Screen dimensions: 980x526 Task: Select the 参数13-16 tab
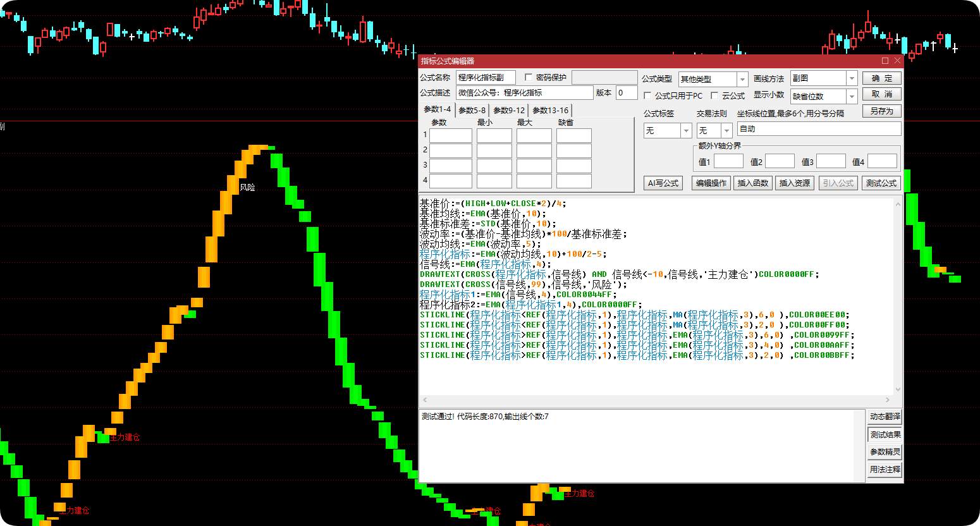[x=550, y=110]
